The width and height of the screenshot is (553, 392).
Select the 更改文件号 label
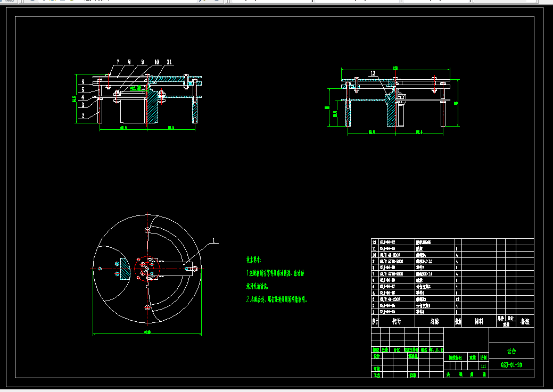pyautogui.click(x=411, y=350)
